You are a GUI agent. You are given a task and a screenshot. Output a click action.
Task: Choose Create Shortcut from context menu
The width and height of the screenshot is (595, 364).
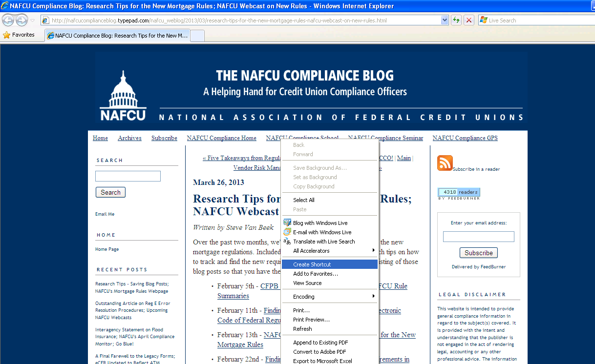coord(330,264)
